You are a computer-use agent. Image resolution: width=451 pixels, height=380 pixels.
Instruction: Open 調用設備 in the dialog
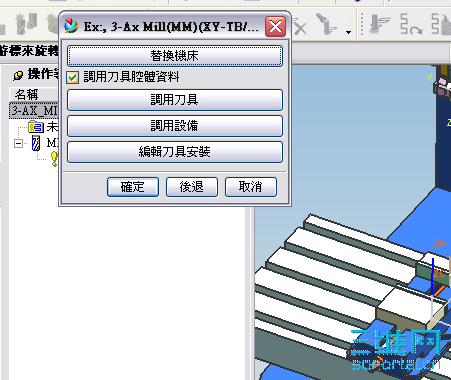175,126
